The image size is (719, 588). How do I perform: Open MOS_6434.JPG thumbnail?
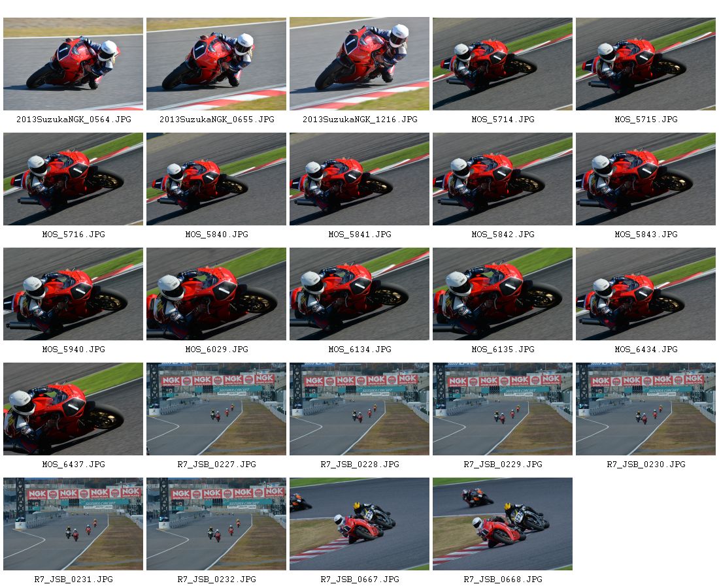[646, 294]
